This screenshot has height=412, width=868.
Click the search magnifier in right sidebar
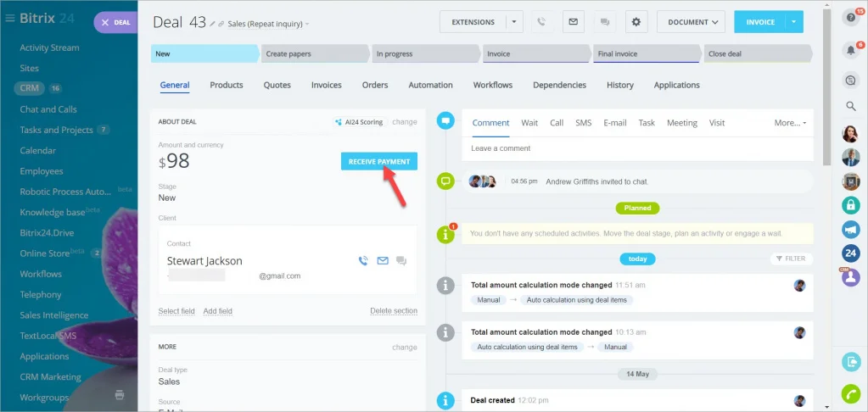pyautogui.click(x=851, y=106)
